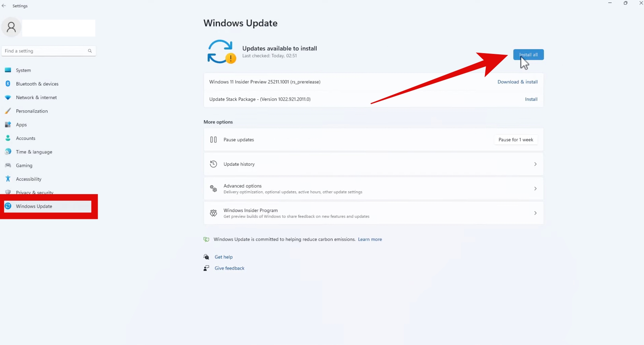Image resolution: width=644 pixels, height=345 pixels.
Task: Click the Accounts person icon in sidebar
Action: [8, 138]
